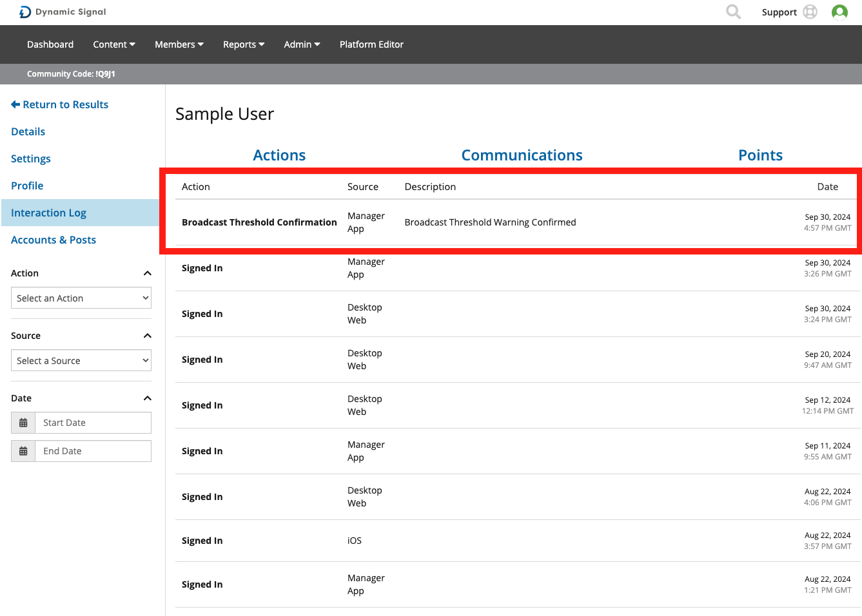Open the Reports menu
The width and height of the screenshot is (862, 616).
coord(244,44)
